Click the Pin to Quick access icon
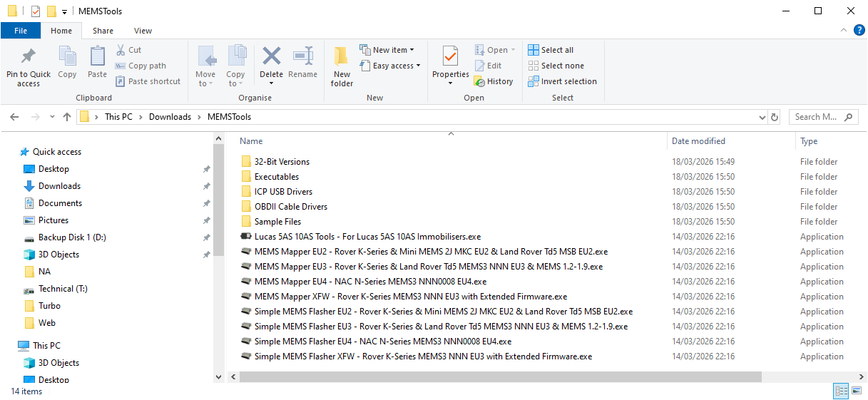 pyautogui.click(x=29, y=57)
